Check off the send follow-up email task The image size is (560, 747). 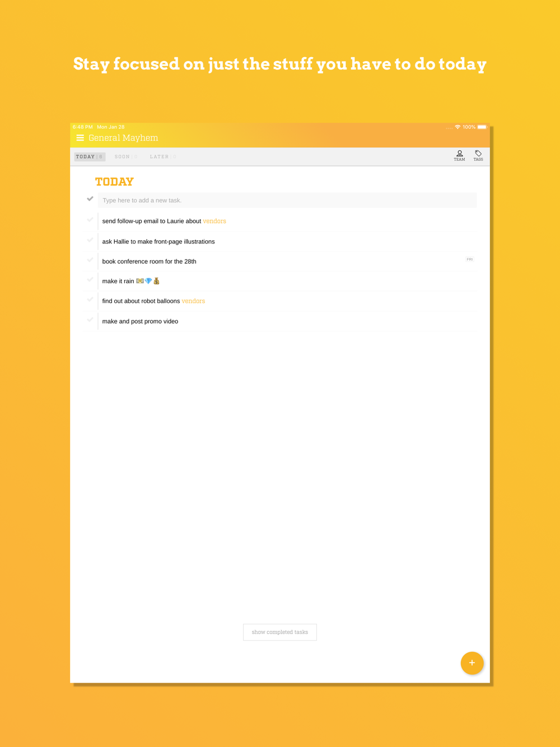click(90, 220)
